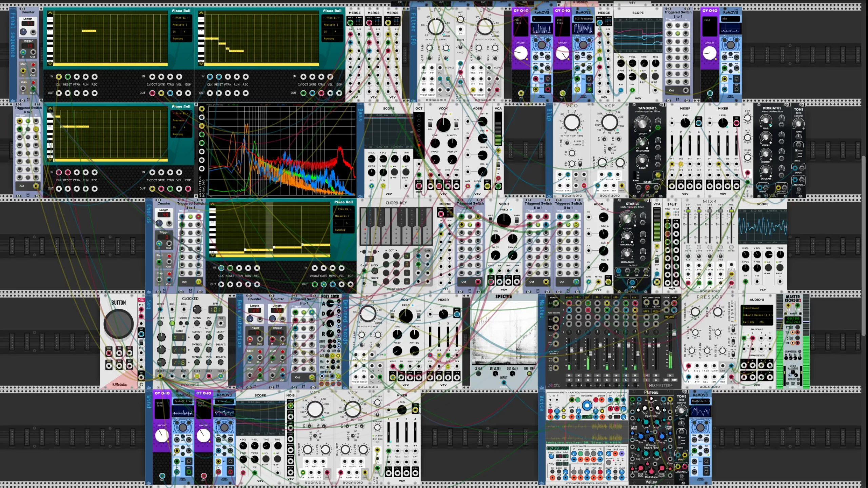Flip the RMS/PEAK detect switch on PRESSOR

tap(733, 341)
